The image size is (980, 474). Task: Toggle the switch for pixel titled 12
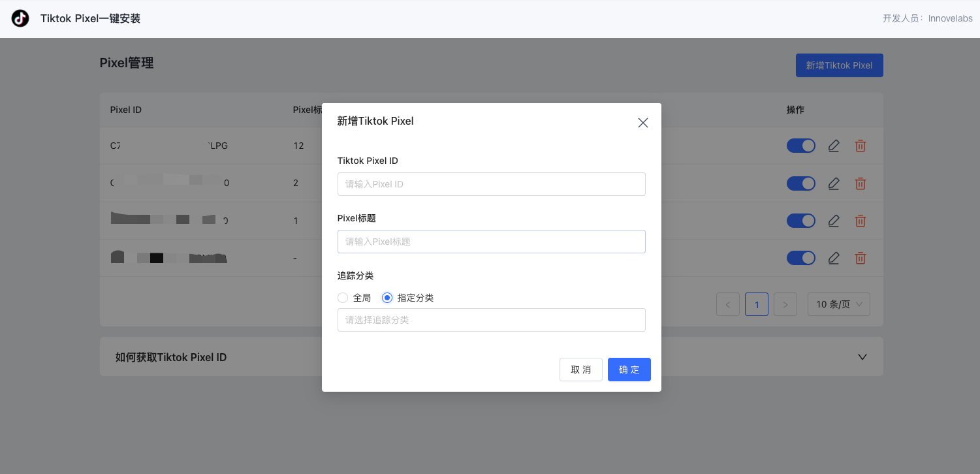tap(801, 146)
